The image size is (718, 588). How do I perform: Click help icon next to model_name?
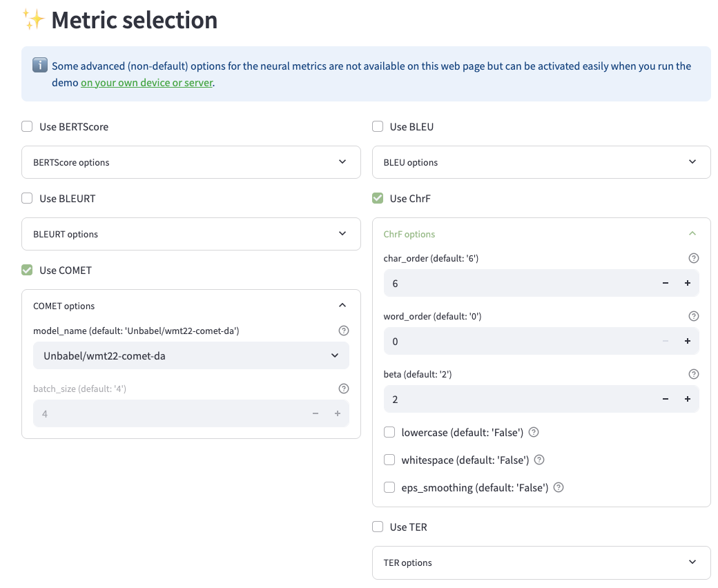[x=343, y=331]
